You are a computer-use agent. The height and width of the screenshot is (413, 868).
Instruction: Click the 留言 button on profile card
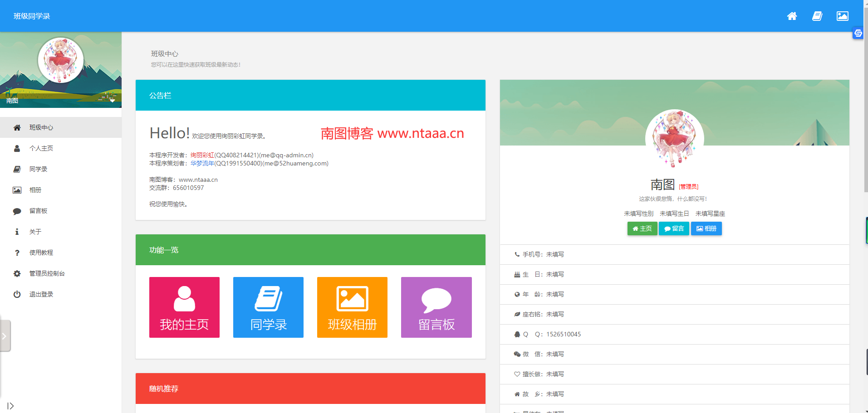[x=674, y=228]
